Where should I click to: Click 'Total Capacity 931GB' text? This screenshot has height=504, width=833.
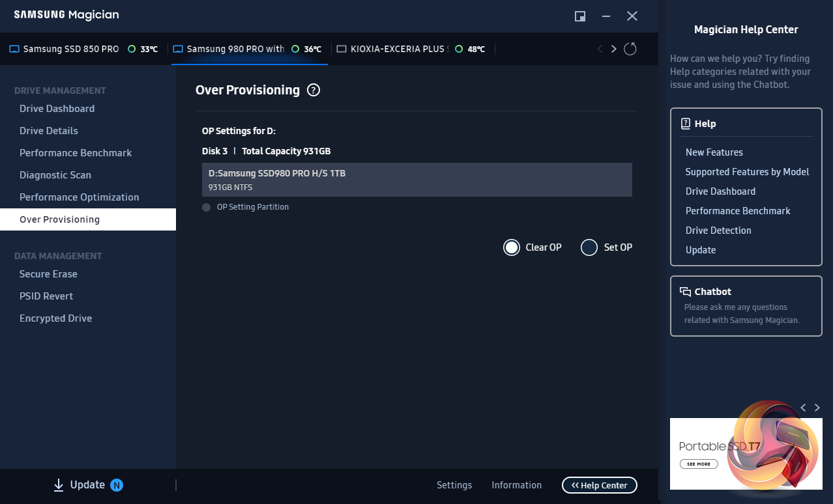[x=286, y=151]
